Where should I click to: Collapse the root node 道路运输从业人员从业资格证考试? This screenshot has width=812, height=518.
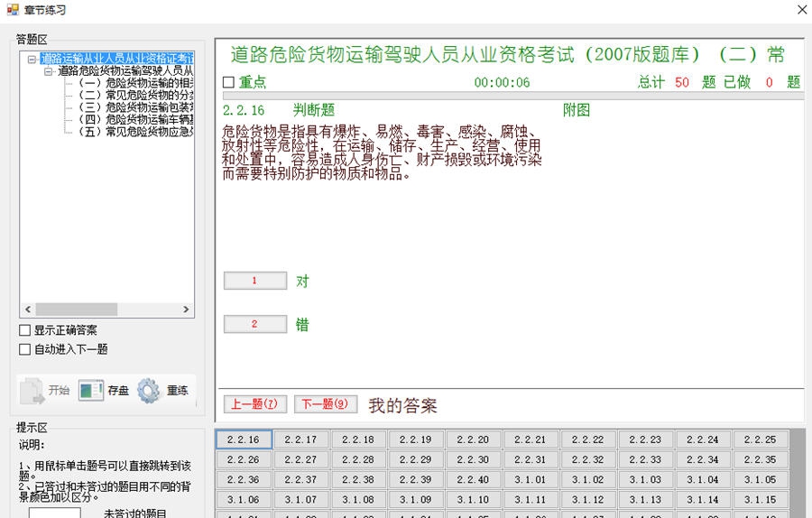(x=32, y=59)
